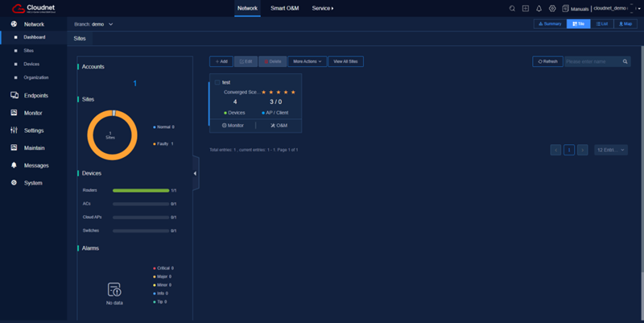Viewport: 644px width, 323px height.
Task: Open Messages bell in the sidebar
Action: (x=35, y=165)
